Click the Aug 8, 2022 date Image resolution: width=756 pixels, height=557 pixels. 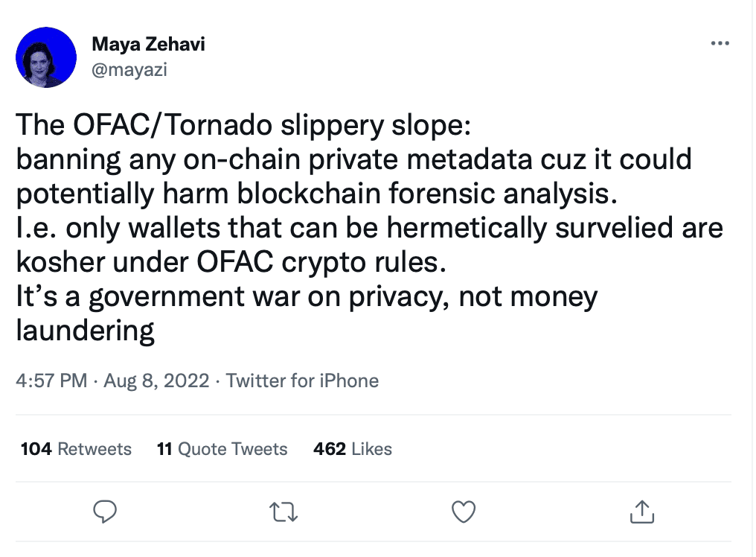[157, 381]
